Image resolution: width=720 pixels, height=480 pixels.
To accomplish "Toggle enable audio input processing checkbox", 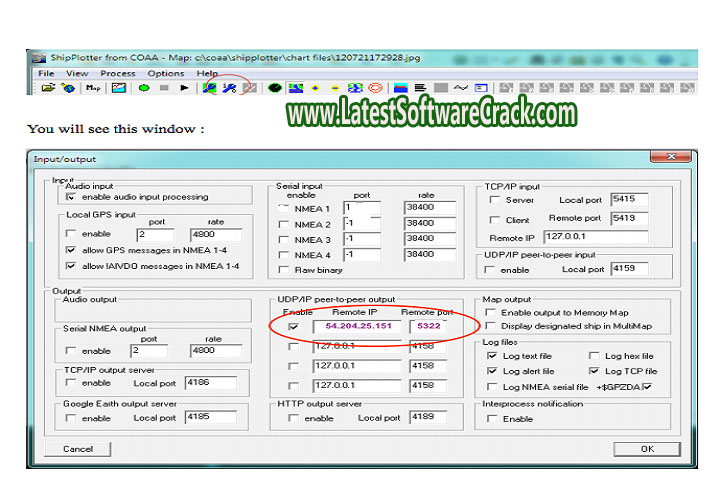I will (x=71, y=197).
